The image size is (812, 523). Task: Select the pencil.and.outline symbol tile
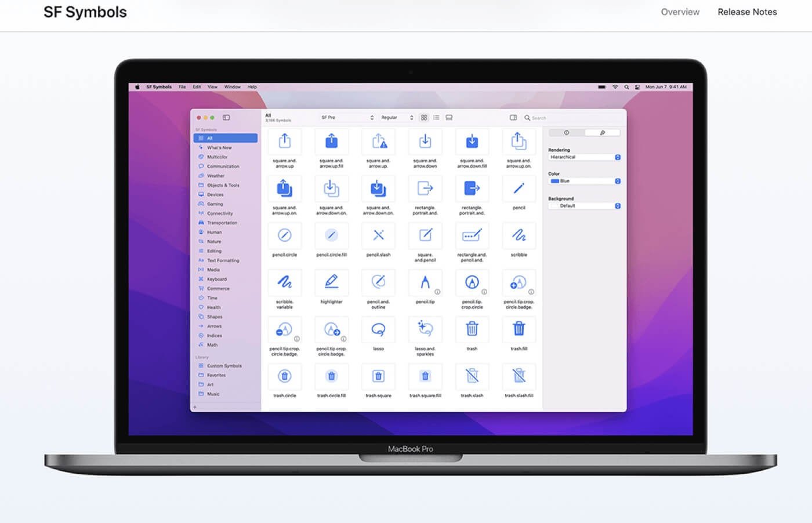[378, 282]
